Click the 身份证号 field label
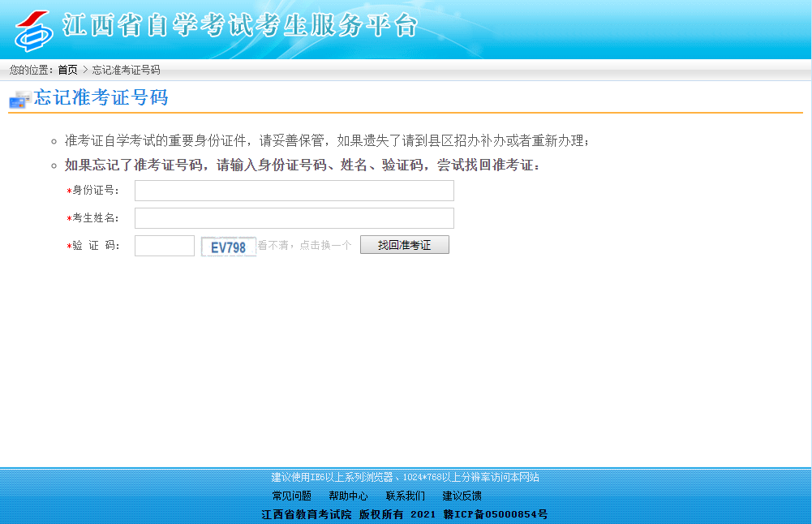The image size is (812, 524). pyautogui.click(x=96, y=191)
